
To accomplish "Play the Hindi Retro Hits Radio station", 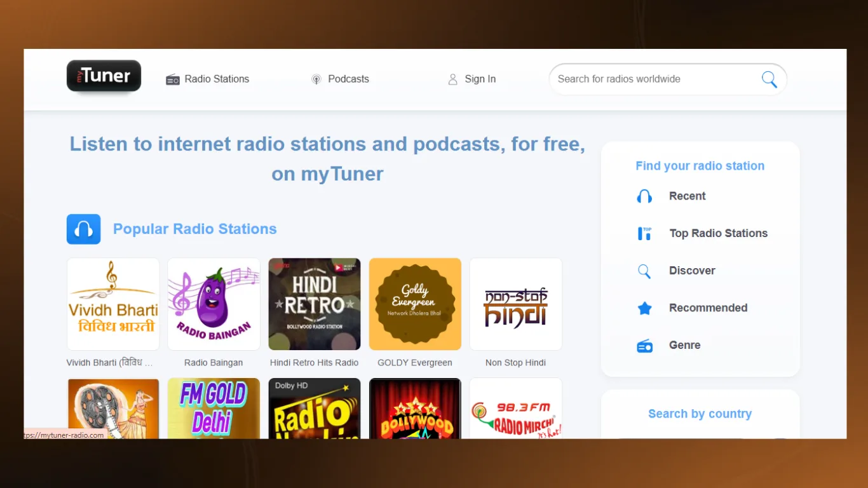I will tap(315, 304).
